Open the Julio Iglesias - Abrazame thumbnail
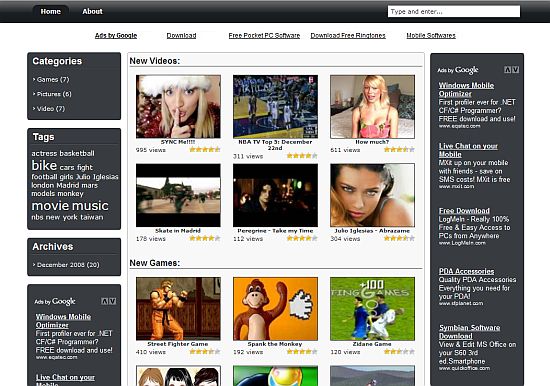 (x=372, y=195)
